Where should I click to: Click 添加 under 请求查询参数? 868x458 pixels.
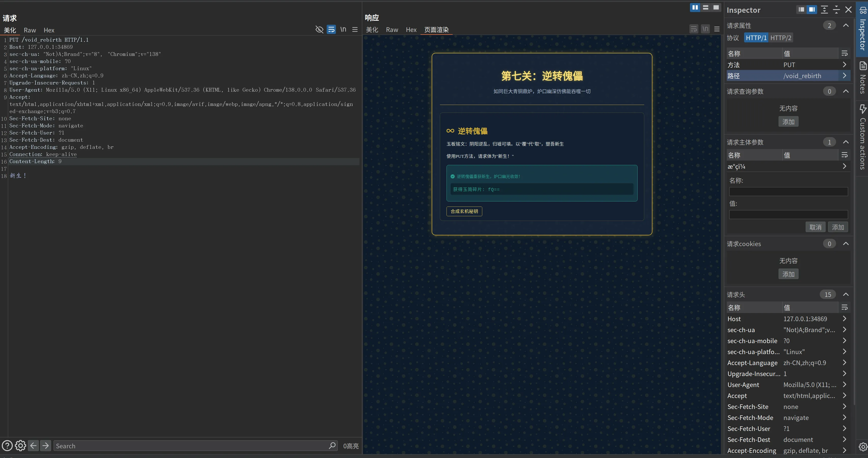point(788,122)
